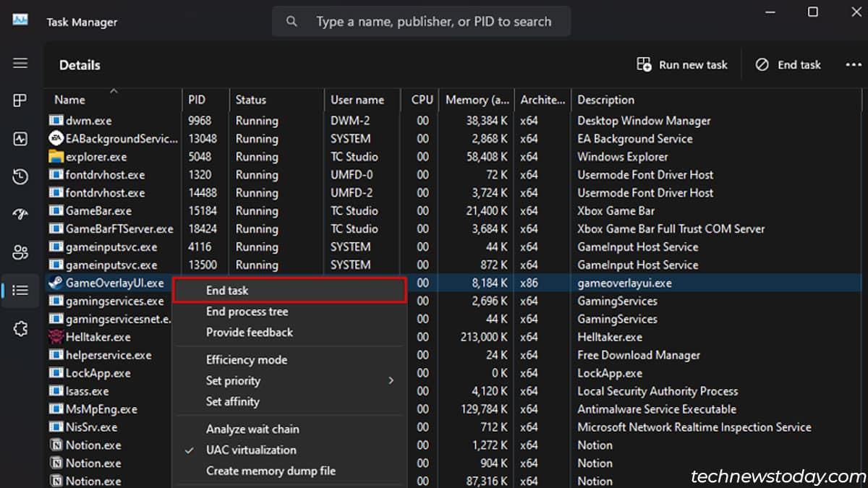Select Efficiency mode in context menu
This screenshot has width=868, height=488.
[x=289, y=360]
